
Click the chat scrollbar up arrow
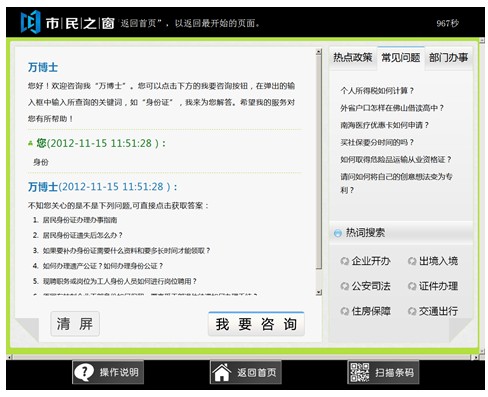[319, 52]
